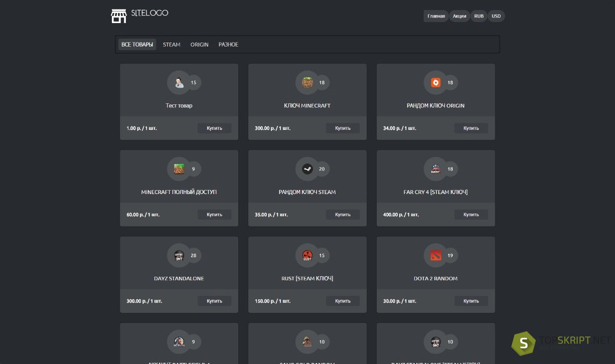The height and width of the screenshot is (364, 615).
Task: Switch to the STEAM category tab
Action: coord(172,45)
